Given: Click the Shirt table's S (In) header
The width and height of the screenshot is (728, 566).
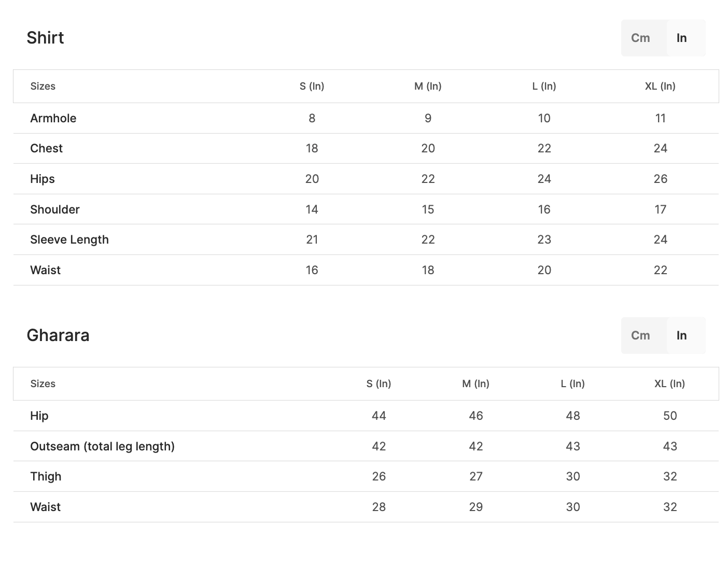Looking at the screenshot, I should point(312,86).
